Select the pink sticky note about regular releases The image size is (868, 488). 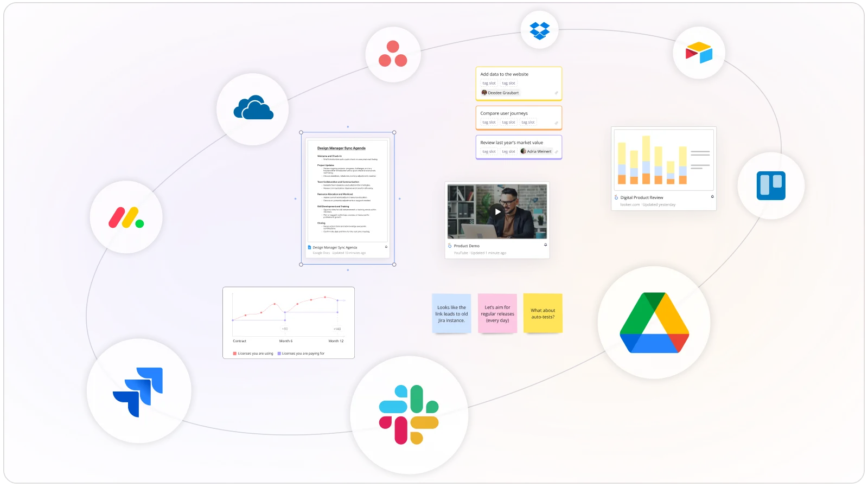tap(497, 313)
